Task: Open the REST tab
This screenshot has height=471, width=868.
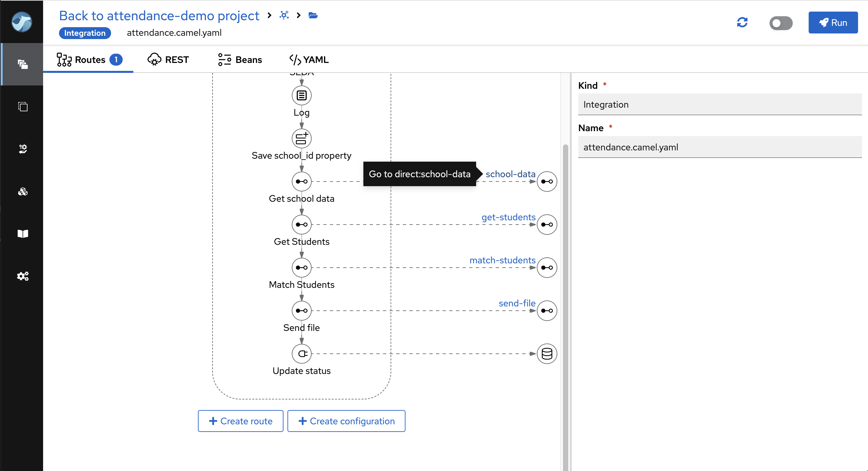Action: [168, 60]
